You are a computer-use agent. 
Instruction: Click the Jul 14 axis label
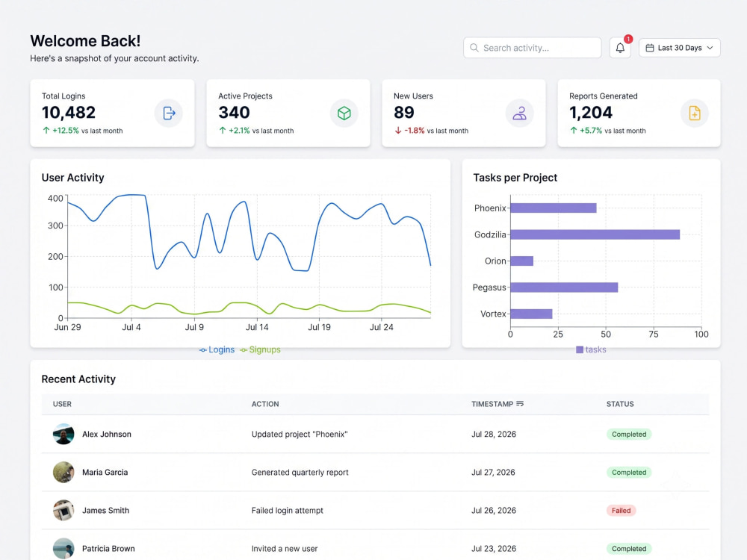coord(257,327)
